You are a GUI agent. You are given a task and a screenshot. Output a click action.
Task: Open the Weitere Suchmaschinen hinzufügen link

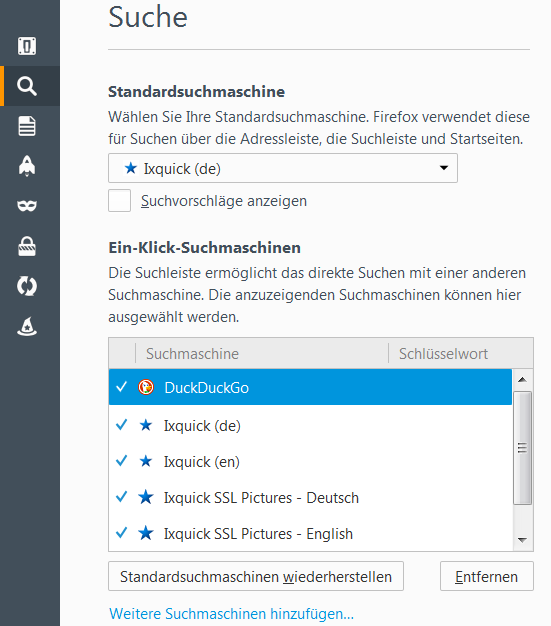(x=232, y=613)
